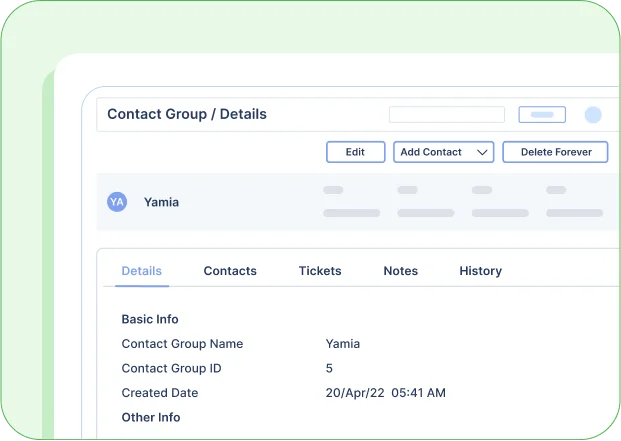This screenshot has width=621, height=441.
Task: Click the Contact Group / Details title
Action: 187,114
